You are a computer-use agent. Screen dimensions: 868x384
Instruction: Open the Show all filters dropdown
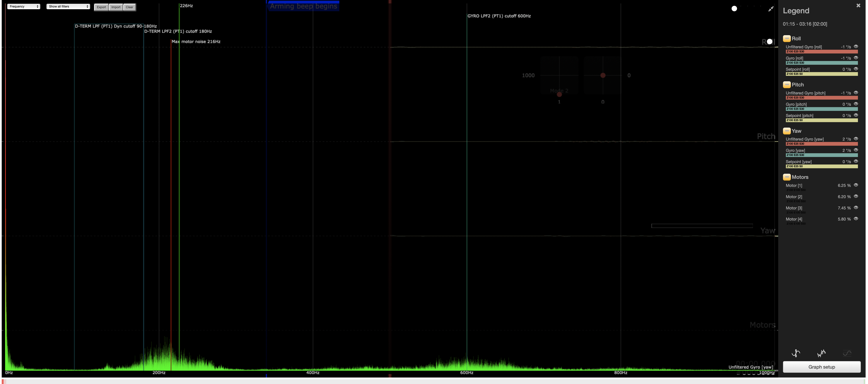point(68,6)
